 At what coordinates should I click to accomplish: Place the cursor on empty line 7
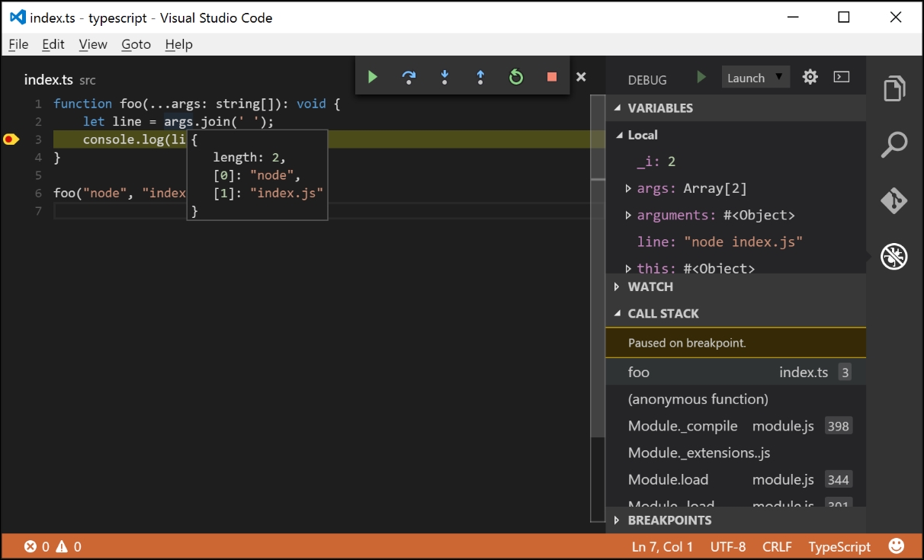point(320,211)
